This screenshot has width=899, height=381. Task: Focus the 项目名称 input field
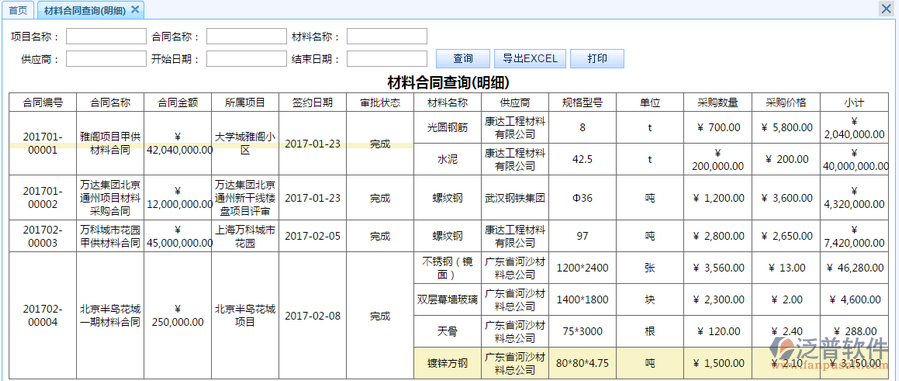(x=106, y=37)
